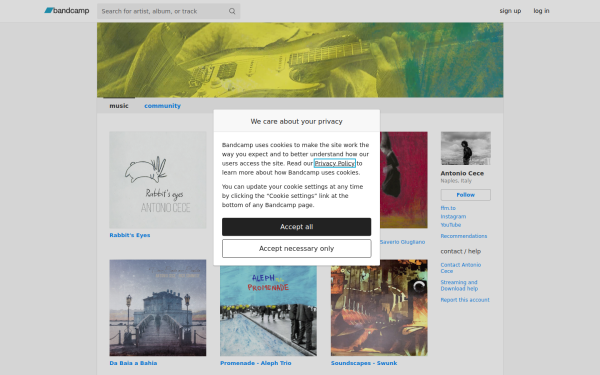Click the contact / help heading
Screen dimensions: 600x375
point(461,251)
